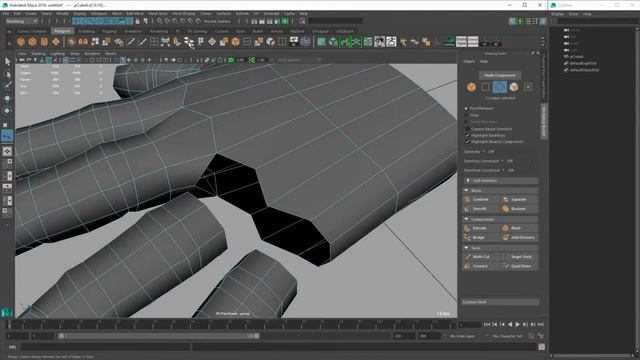Activate the Multi-Cut tool

pyautogui.click(x=481, y=257)
